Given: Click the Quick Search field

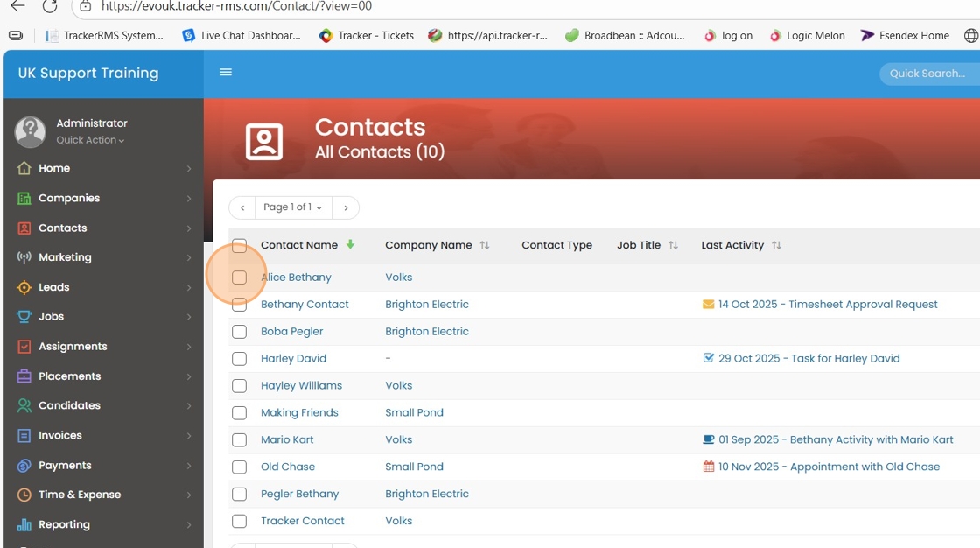Looking at the screenshot, I should (x=929, y=74).
